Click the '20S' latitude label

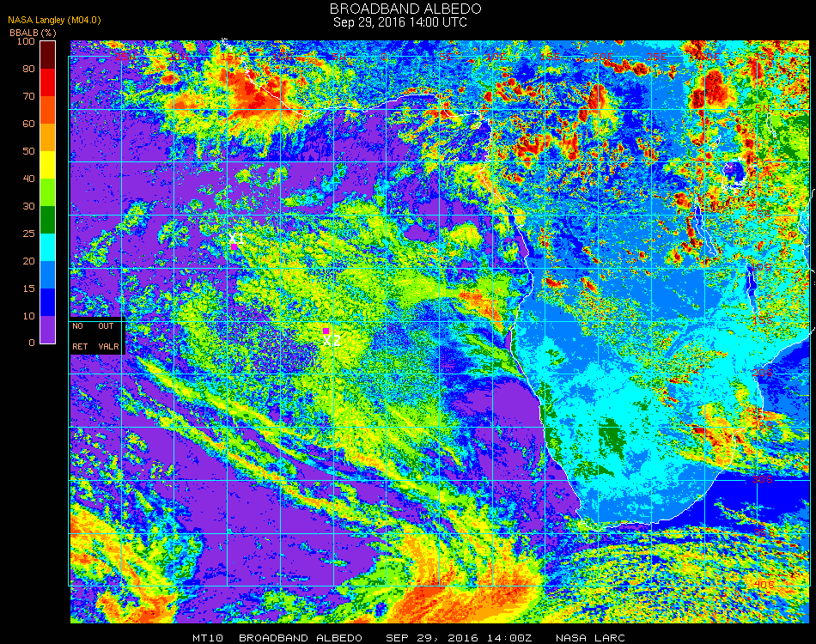click(763, 373)
